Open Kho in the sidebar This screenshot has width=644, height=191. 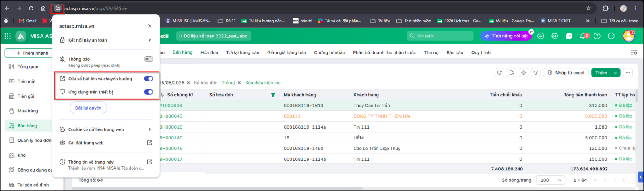pos(22,155)
